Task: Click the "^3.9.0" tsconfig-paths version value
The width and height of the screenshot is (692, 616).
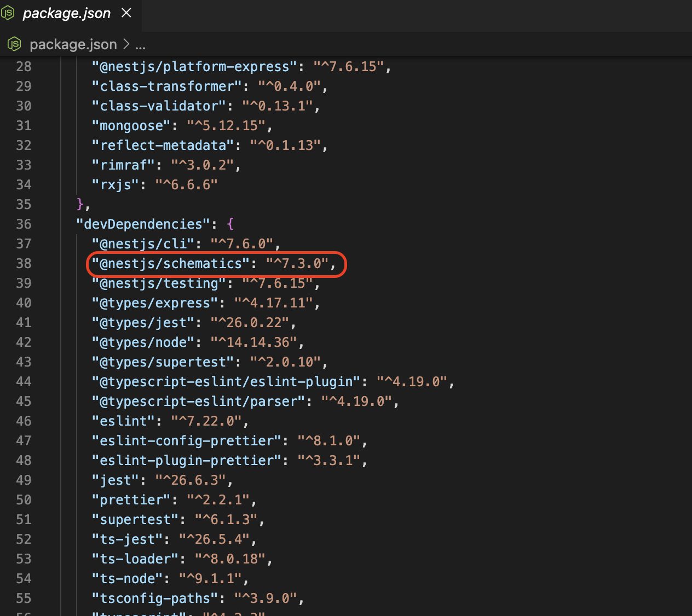Action: (266, 598)
